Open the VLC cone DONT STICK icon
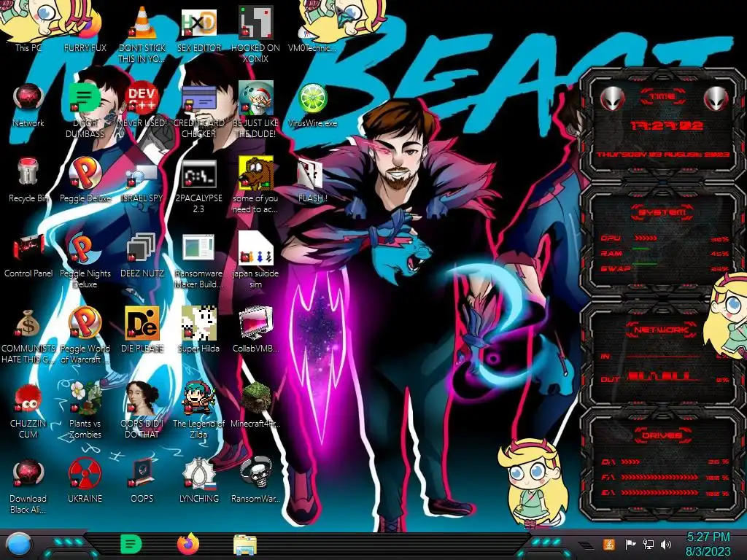747x560 pixels. pyautogui.click(x=142, y=34)
